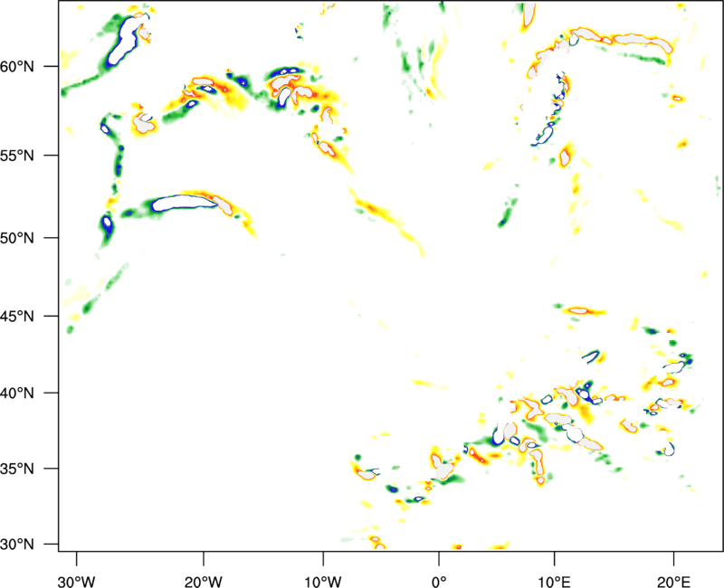Click the 20°E longitude label

click(673, 582)
